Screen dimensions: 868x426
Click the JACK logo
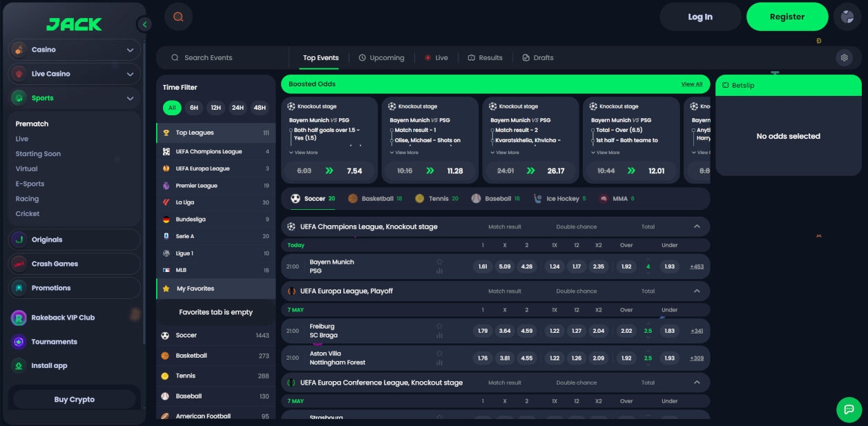(74, 24)
